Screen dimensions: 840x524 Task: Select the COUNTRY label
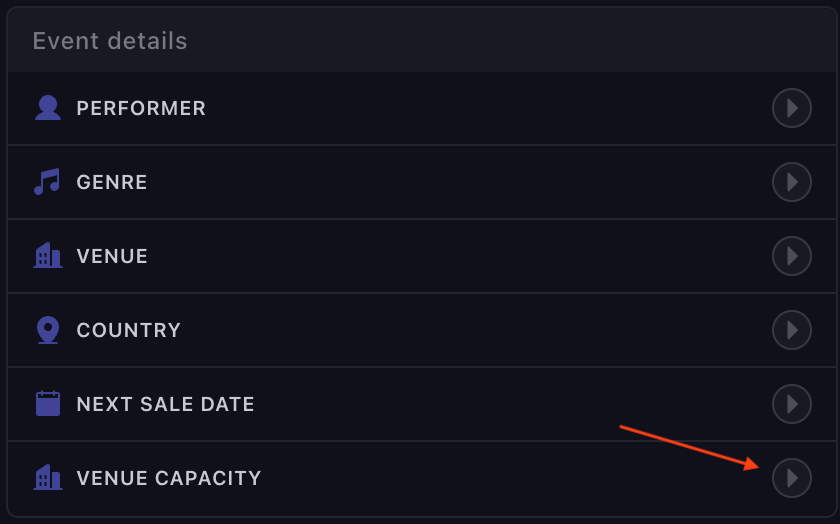click(129, 330)
